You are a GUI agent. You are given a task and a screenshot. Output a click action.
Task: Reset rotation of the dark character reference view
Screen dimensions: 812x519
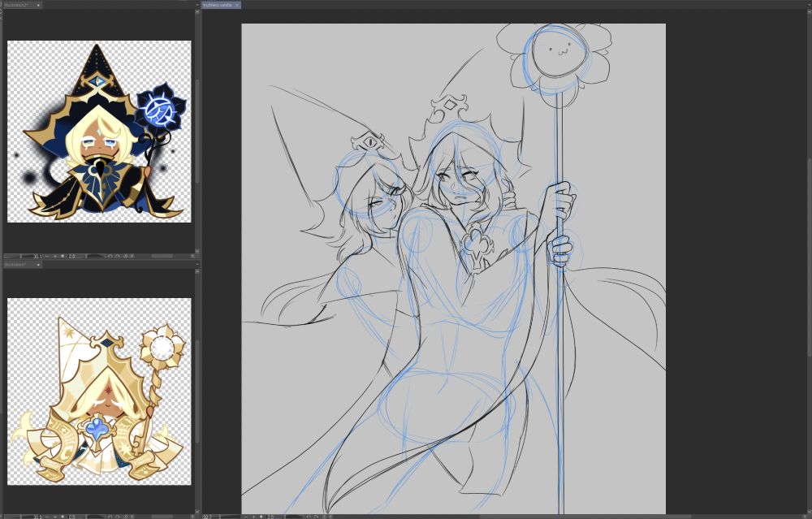pyautogui.click(x=125, y=257)
